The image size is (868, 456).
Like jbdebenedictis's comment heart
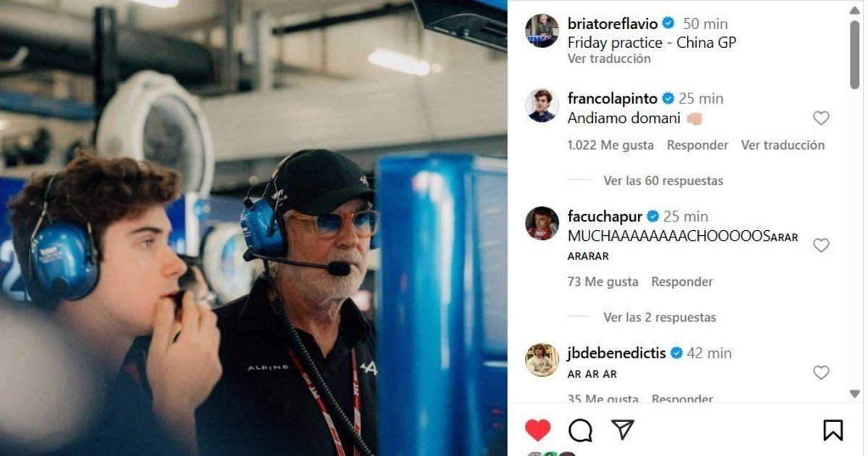pos(821,373)
